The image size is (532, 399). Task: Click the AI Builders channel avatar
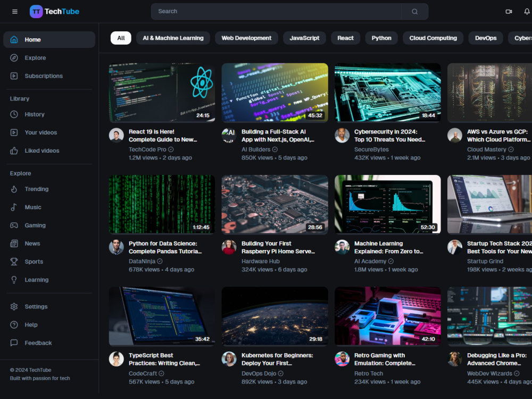(x=229, y=135)
